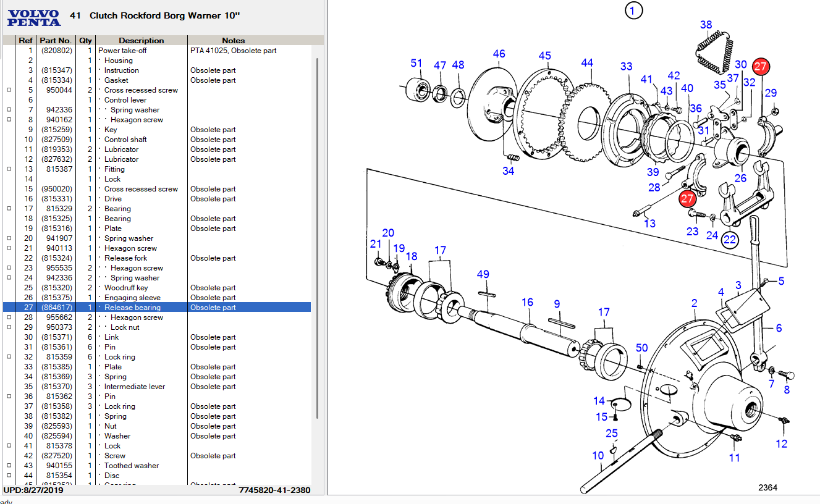
Task: Check the box beside ref 13 Fitting
Action: pos(9,169)
